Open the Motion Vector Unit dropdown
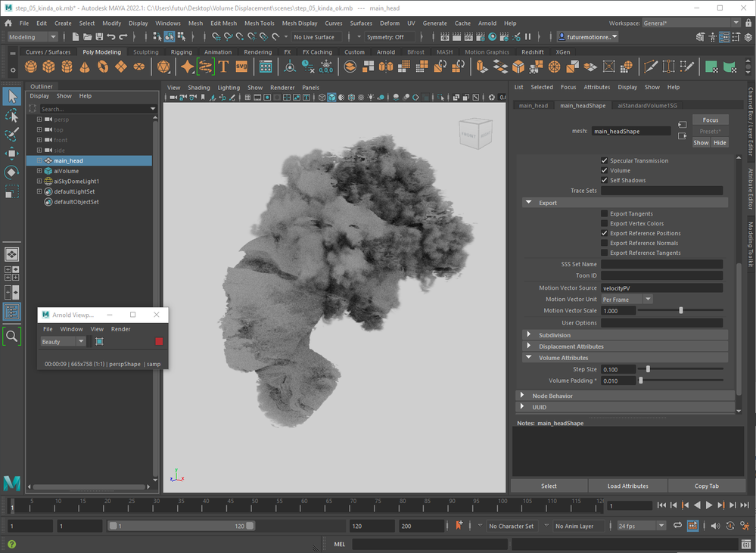The height and width of the screenshot is (553, 756). click(x=627, y=300)
